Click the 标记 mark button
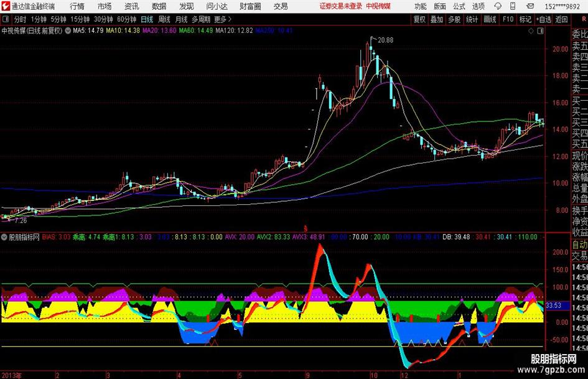Image resolution: width=588 pixels, height=379 pixels. pyautogui.click(x=525, y=19)
